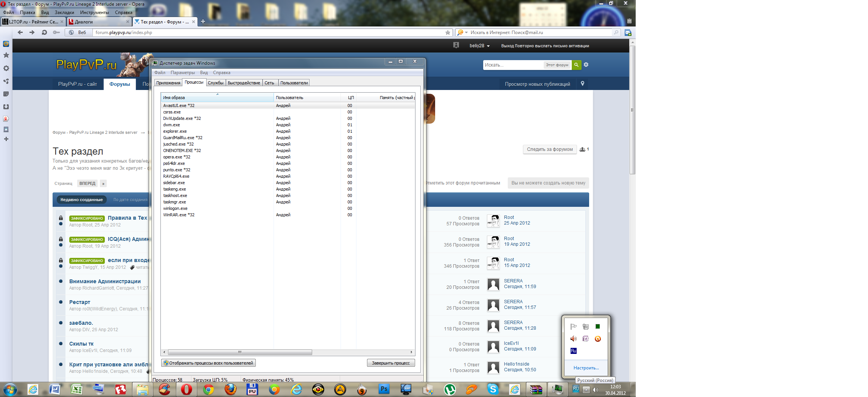868x397 pixels.
Task: Click the magnifier in Opera's search field
Action: [x=616, y=33]
